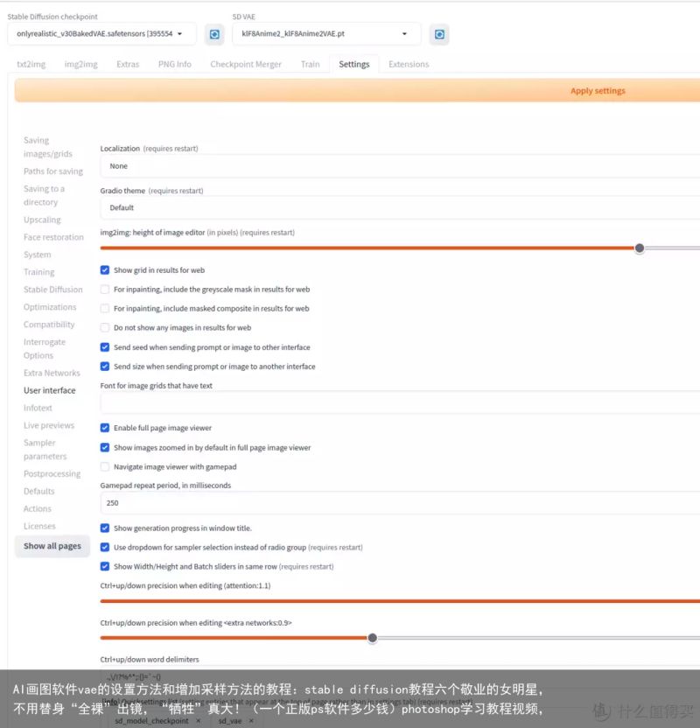
Task: Open the SD VAE dropdown
Action: tap(326, 34)
